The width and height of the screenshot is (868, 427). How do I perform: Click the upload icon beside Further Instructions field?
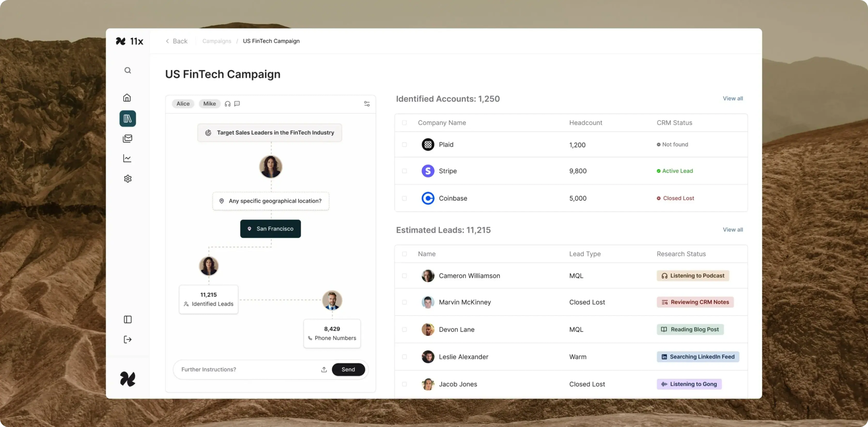click(324, 369)
